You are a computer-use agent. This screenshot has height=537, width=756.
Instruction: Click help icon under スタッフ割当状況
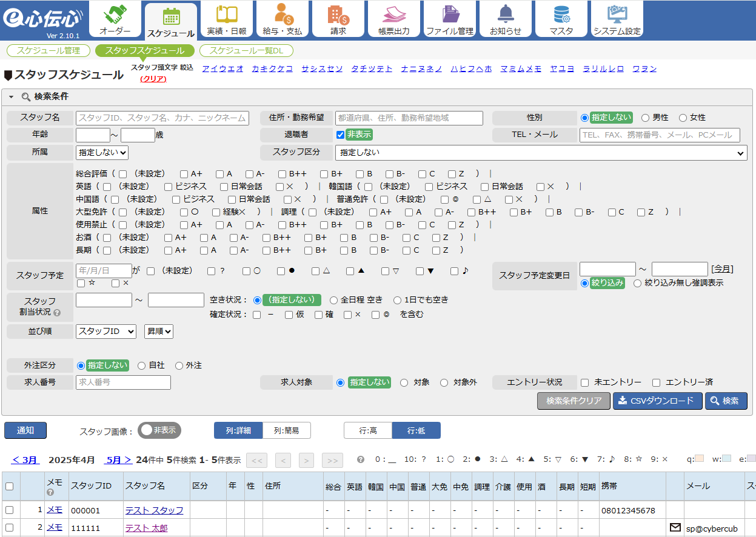57,313
